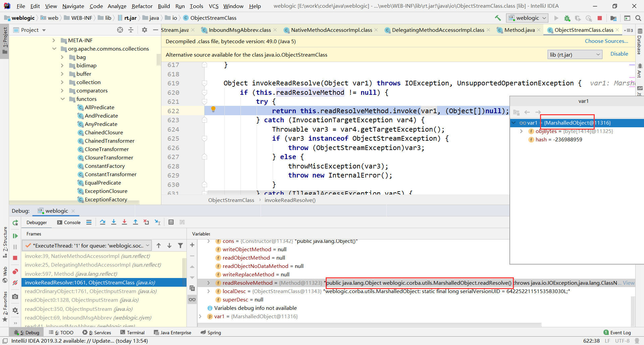
Task: Open the ExecuteThread selection dropdown
Action: point(87,246)
